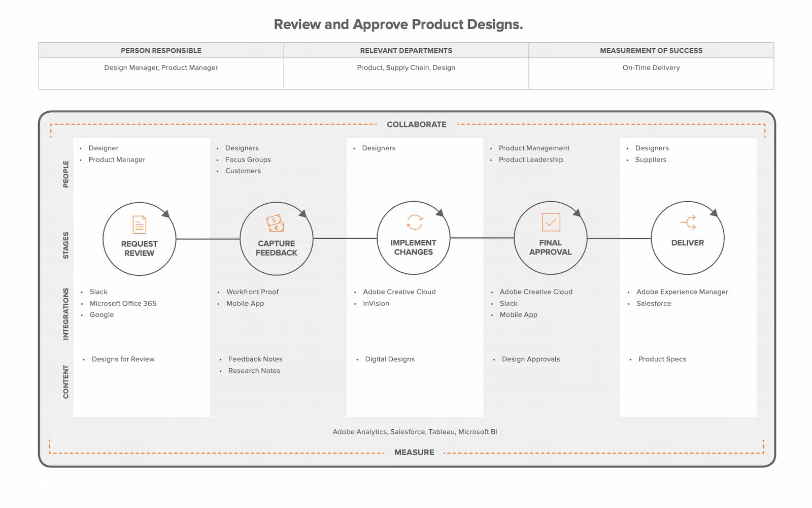Click the 'Review and Approve Product Designs.' title
Viewport: 812px width, 508px height.
(398, 24)
